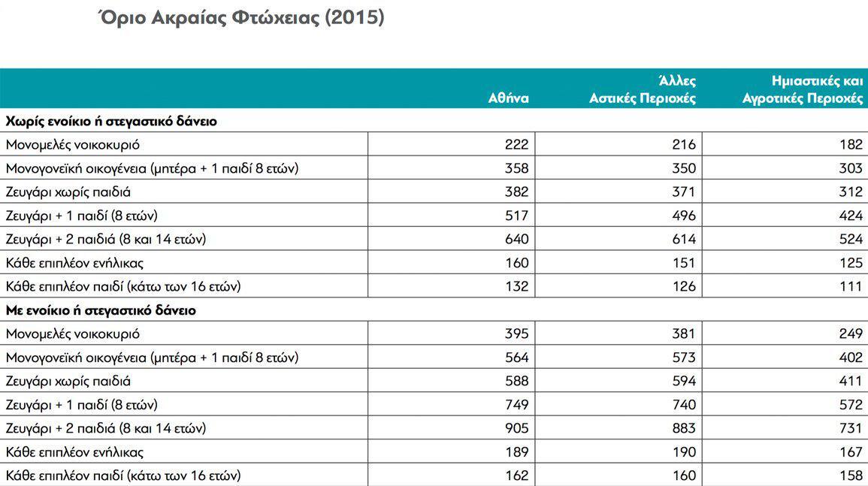
Task: Click the title 'Όριο Ακραίας Φτώχειας (2015)'
Action: [x=241, y=18]
